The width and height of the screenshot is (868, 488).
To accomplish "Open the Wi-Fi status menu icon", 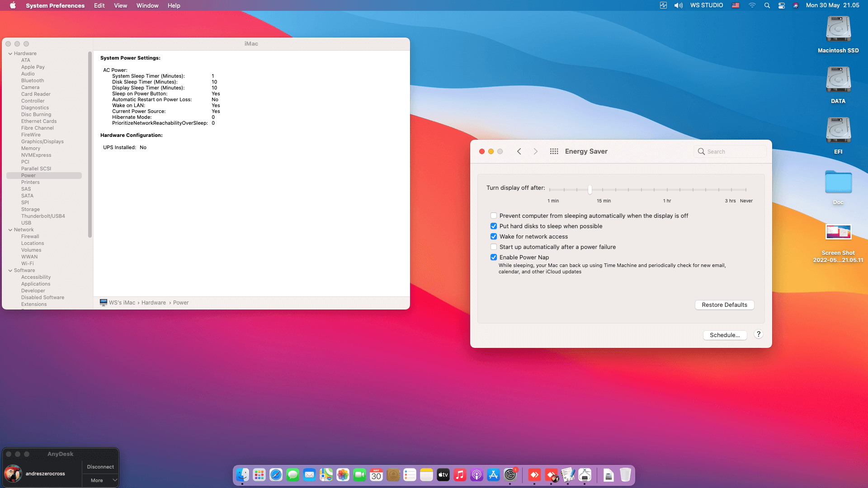I will coord(752,5).
